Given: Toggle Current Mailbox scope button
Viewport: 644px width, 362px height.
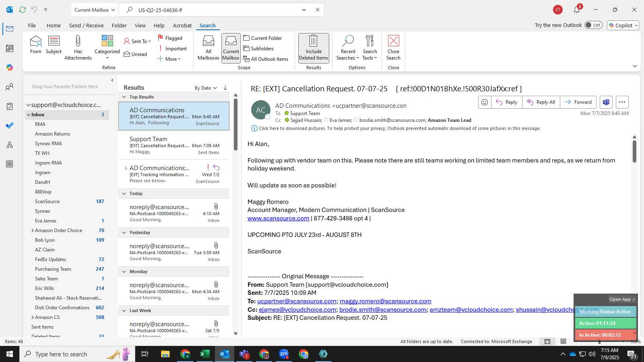Looking at the screenshot, I should [231, 47].
